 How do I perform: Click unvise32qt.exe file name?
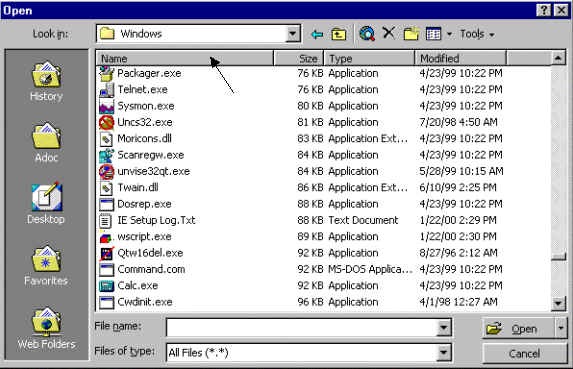pyautogui.click(x=153, y=171)
